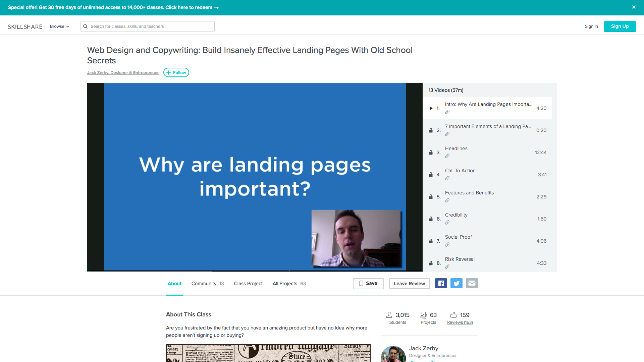Toggle Follow for Jack Zerby
Image resolution: width=644 pixels, height=362 pixels.
tap(176, 72)
